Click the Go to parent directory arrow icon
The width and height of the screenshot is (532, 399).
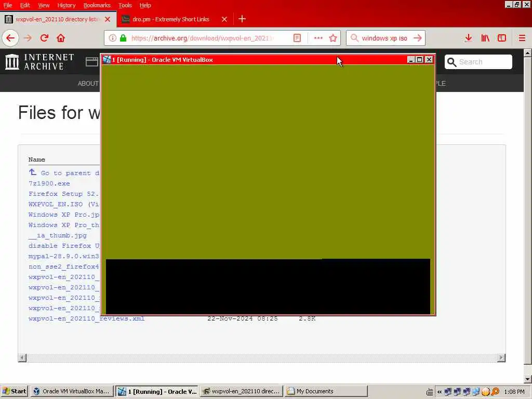[33, 172]
